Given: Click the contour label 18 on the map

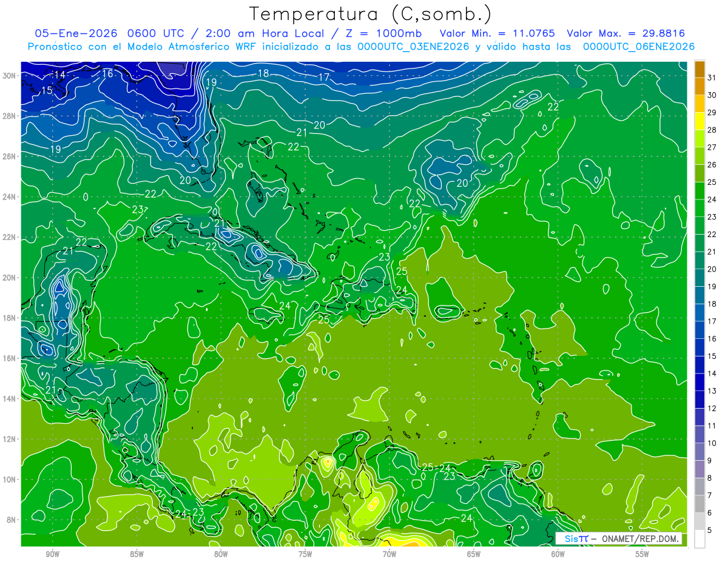Looking at the screenshot, I should click(263, 73).
